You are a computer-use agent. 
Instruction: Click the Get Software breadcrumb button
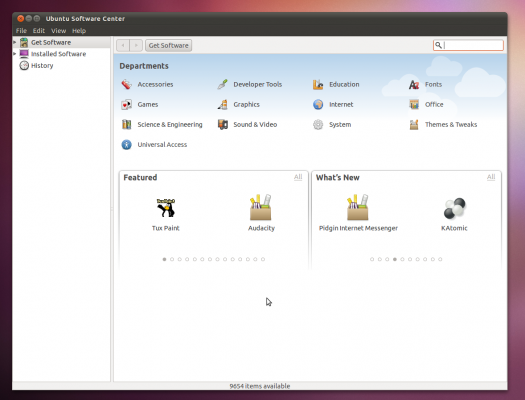tap(168, 46)
